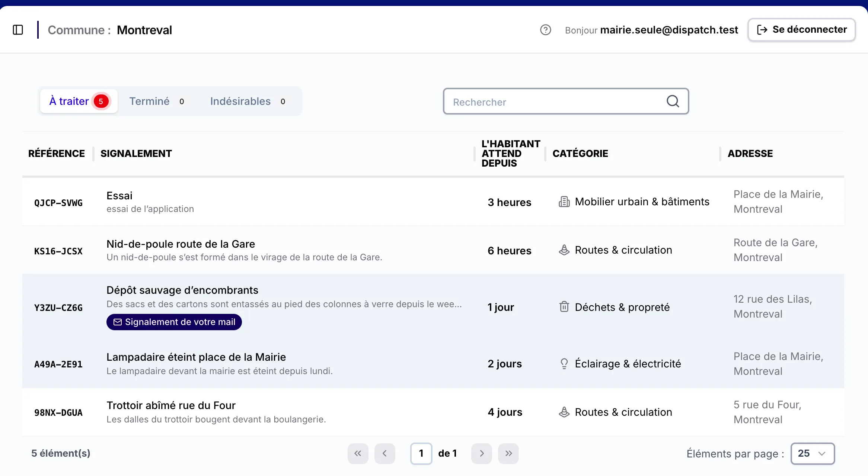Viewport: 868px width, 476px height.
Task: Click the 12 rue des Lilas address
Action: [773, 306]
